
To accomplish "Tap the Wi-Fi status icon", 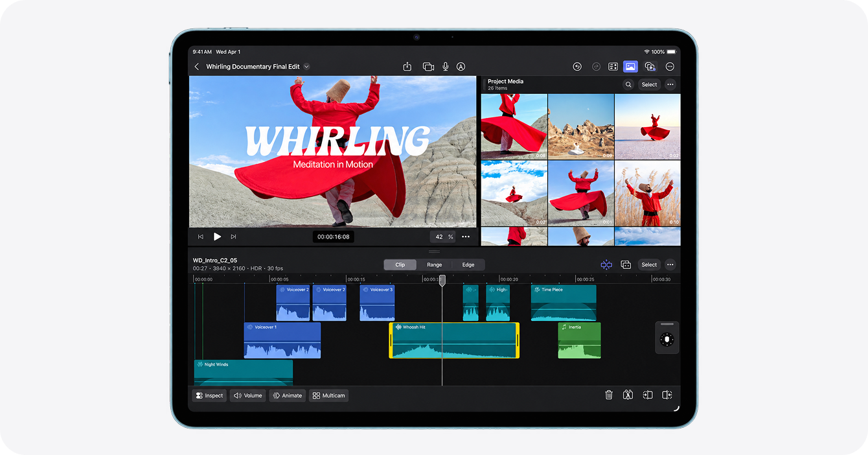I will click(646, 52).
